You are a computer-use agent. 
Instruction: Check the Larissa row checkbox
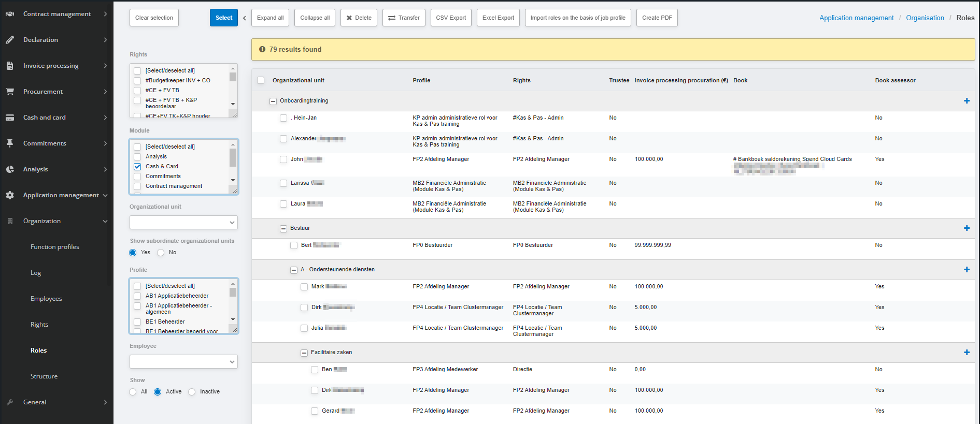(x=283, y=183)
